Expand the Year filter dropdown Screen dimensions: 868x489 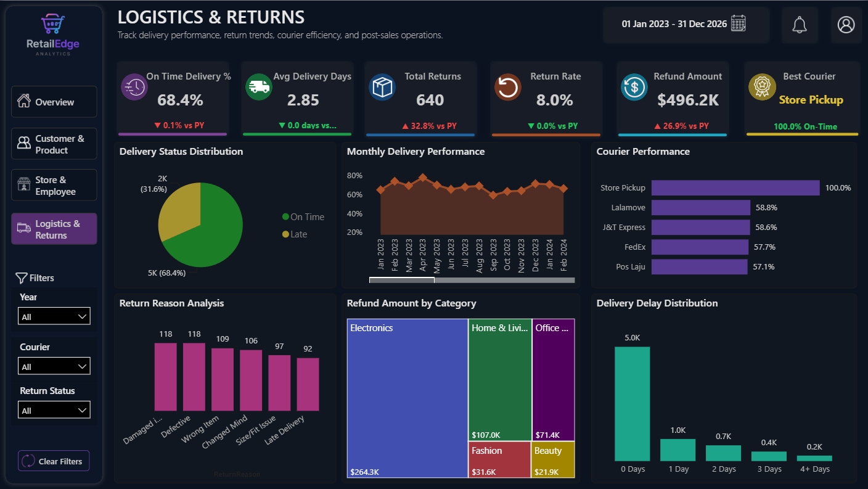(54, 316)
